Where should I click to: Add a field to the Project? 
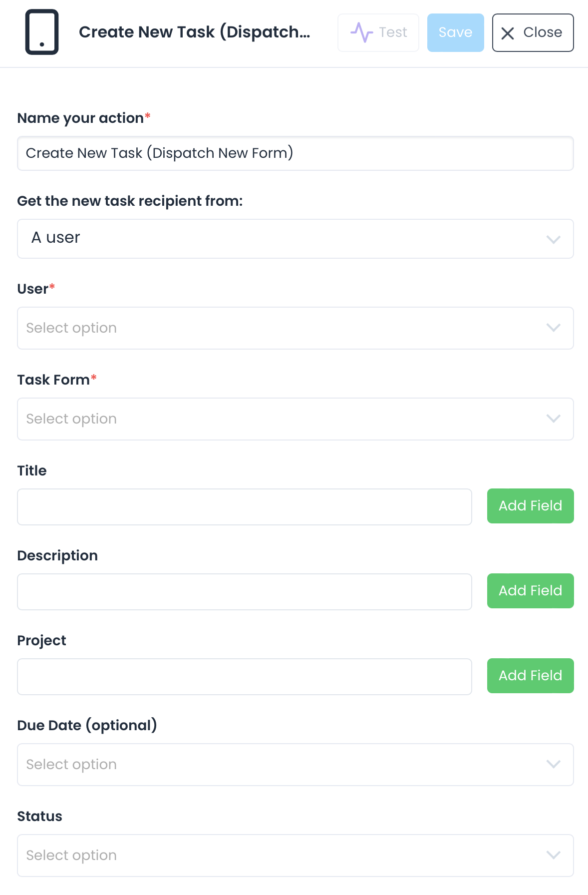tap(530, 676)
